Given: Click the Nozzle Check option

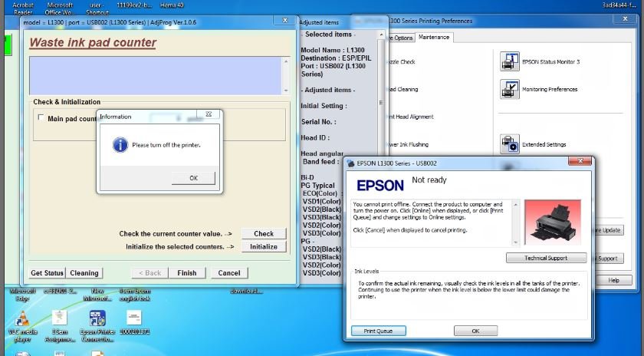Looking at the screenshot, I should point(401,61).
